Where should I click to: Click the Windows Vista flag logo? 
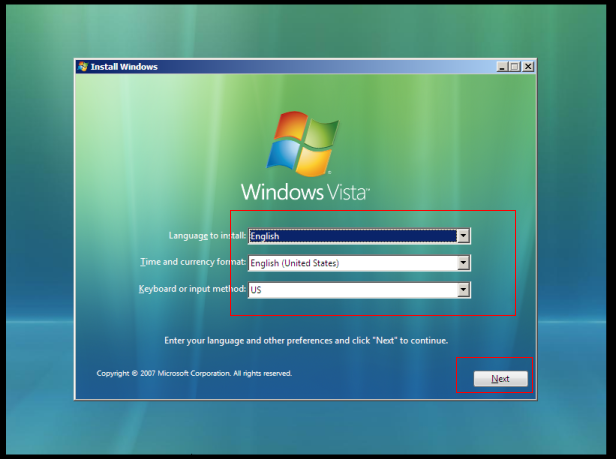302,143
